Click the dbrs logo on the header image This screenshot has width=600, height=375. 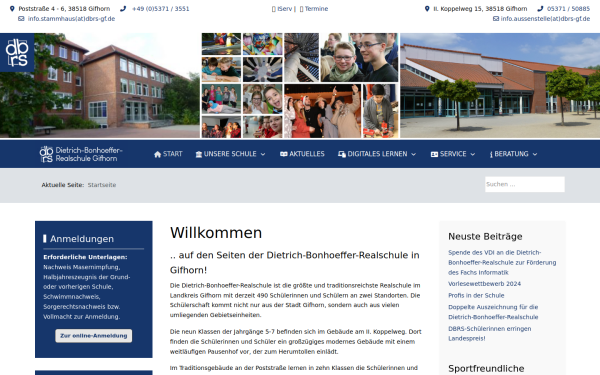(17, 52)
